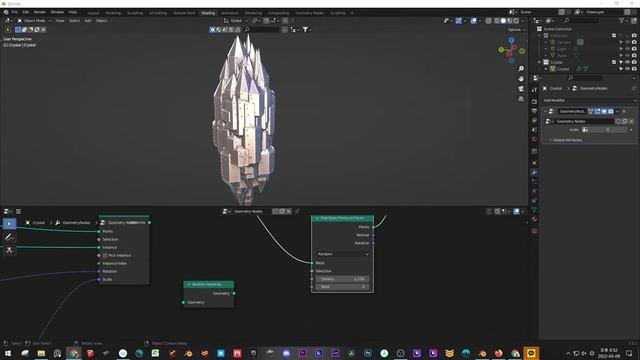This screenshot has width=640, height=360.
Task: Open the File menu
Action: (15, 12)
